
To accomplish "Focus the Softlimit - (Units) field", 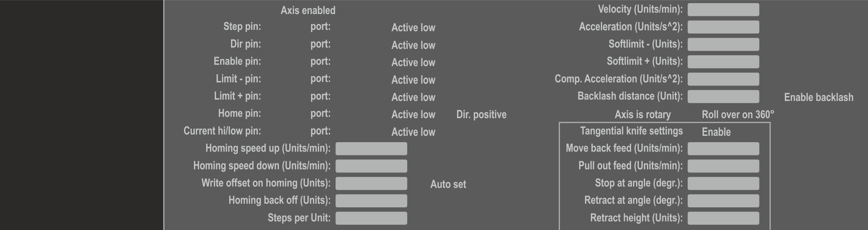I will pyautogui.click(x=723, y=44).
